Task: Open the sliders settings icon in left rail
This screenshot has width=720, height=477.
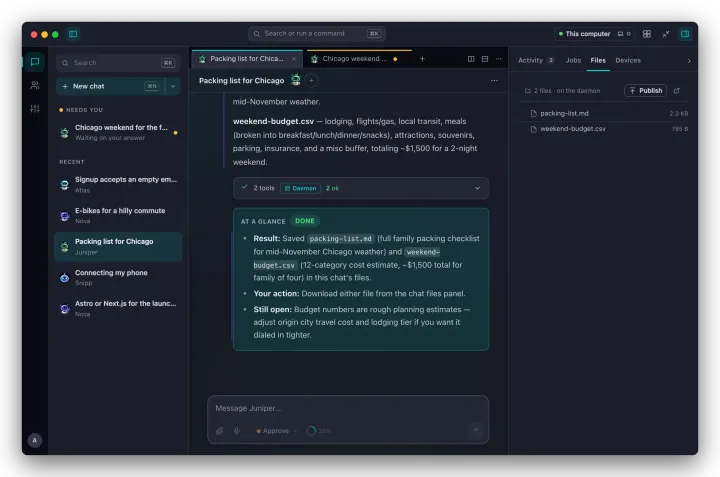Action: [35, 109]
